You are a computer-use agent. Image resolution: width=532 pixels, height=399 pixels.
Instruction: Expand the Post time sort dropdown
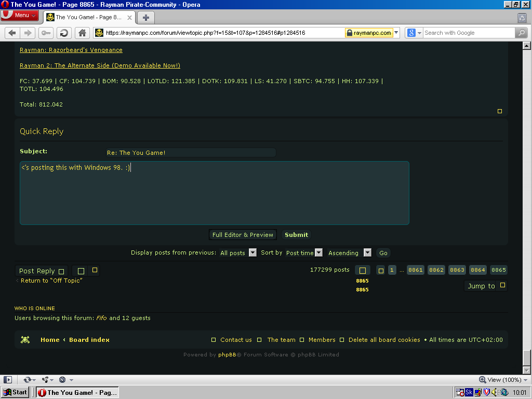point(303,253)
